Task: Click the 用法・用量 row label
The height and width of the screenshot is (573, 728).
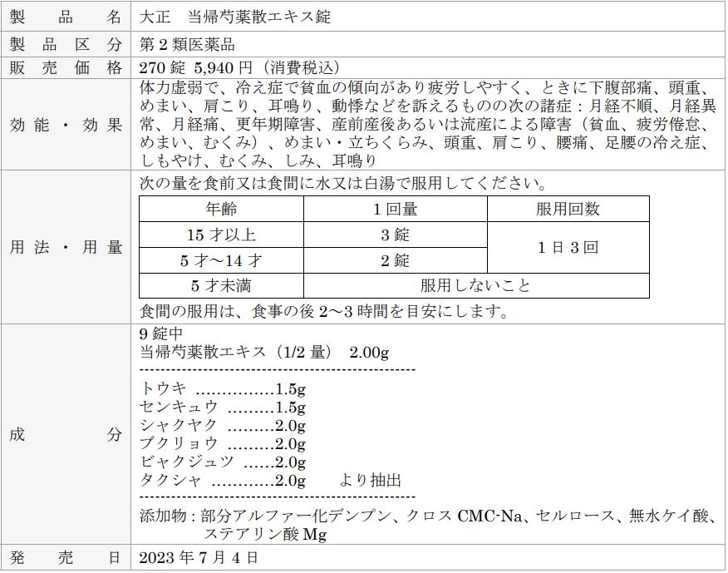Action: point(66,247)
